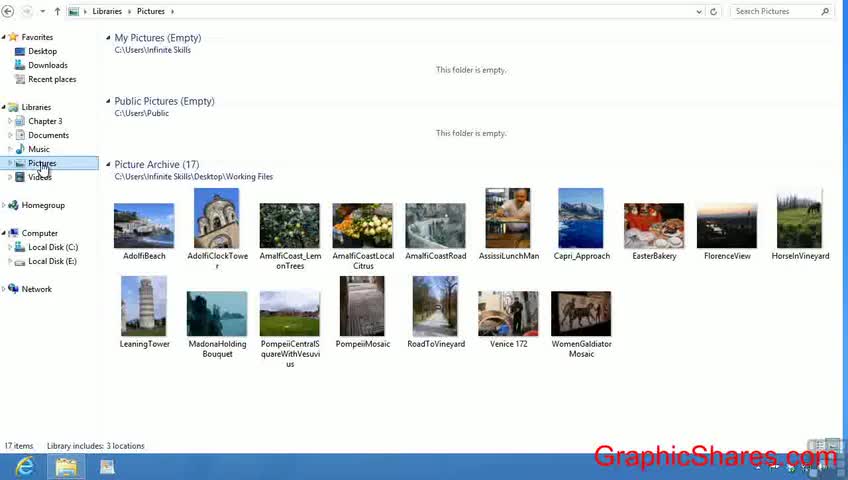The image size is (848, 480).
Task: Click the Back navigation arrow
Action: pos(8,11)
